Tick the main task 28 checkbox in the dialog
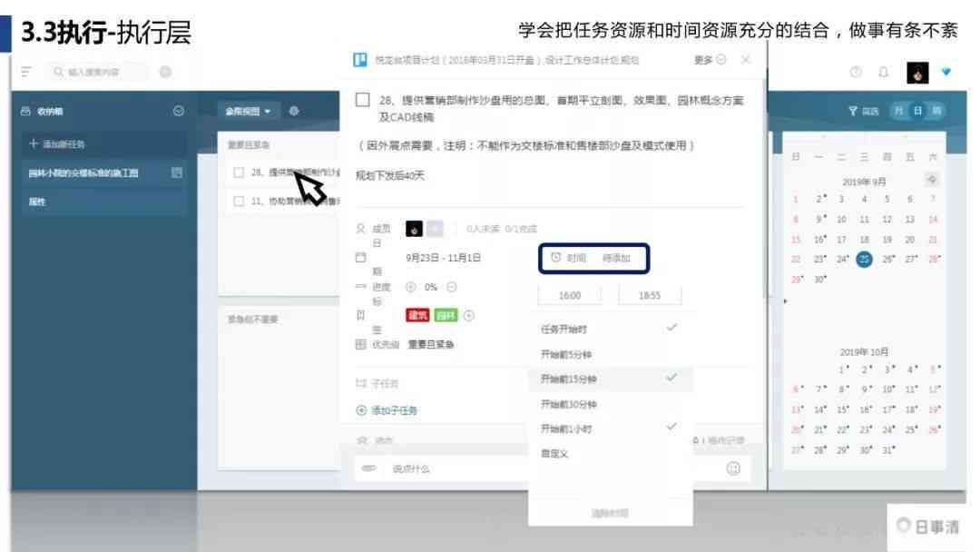The width and height of the screenshot is (980, 552). [x=362, y=100]
